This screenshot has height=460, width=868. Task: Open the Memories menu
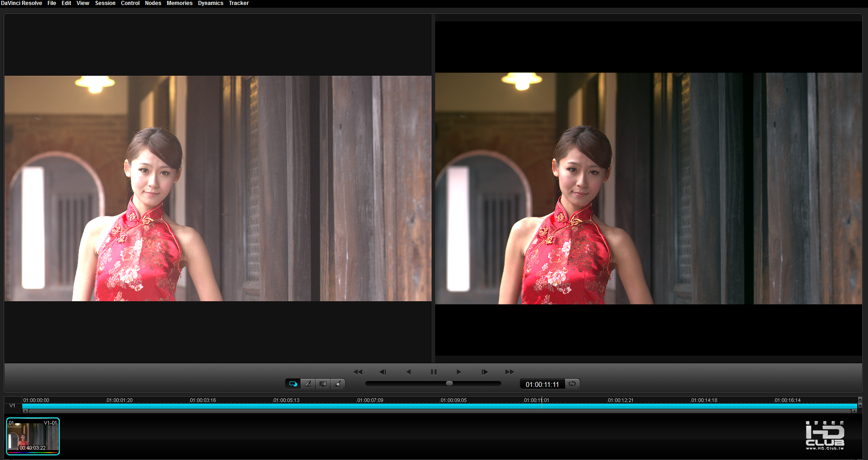click(x=179, y=3)
